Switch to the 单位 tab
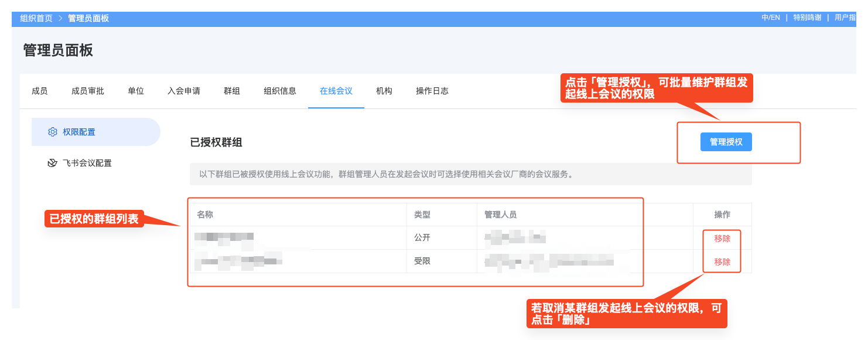Screen dimensions: 868x340 135,91
